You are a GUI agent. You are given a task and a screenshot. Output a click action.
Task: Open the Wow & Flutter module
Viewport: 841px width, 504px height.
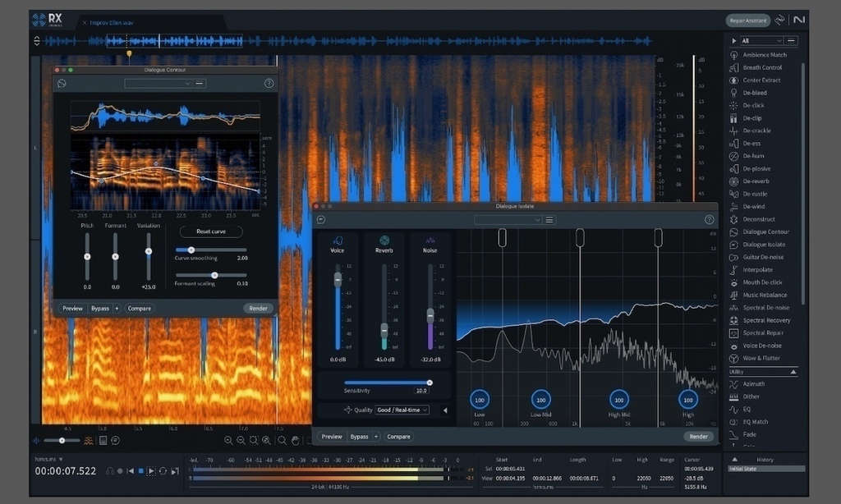756,358
